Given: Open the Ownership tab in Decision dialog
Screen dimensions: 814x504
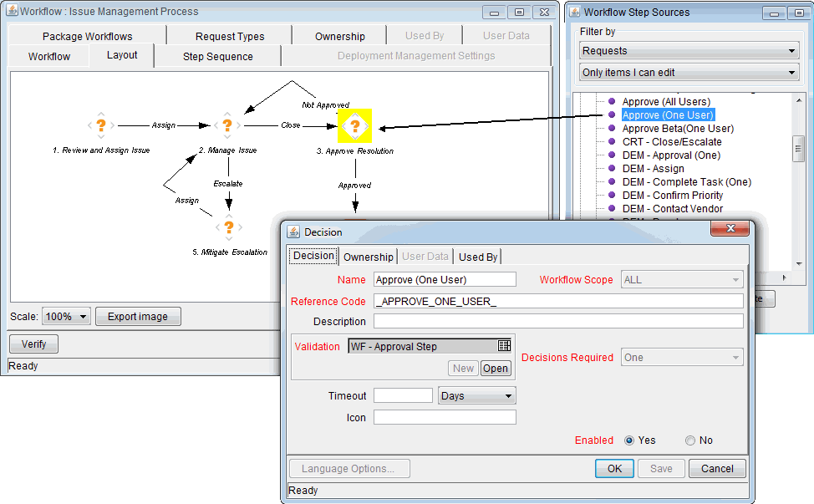Looking at the screenshot, I should tap(368, 257).
